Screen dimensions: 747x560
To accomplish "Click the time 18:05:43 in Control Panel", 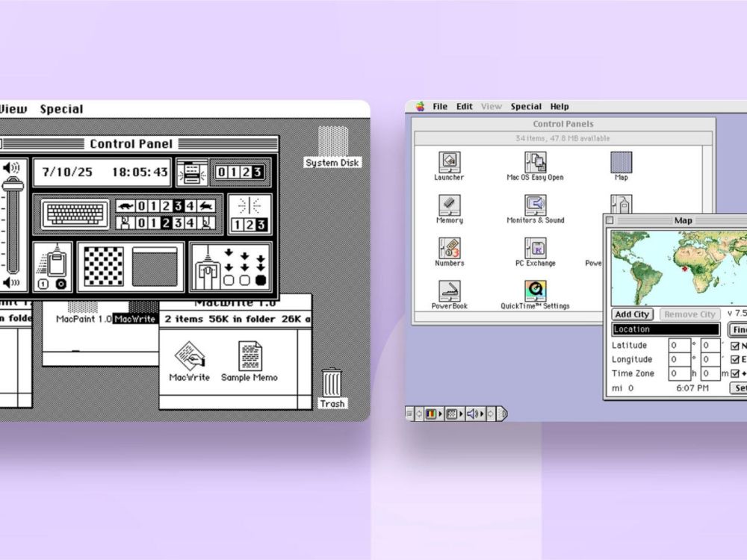I will point(140,172).
